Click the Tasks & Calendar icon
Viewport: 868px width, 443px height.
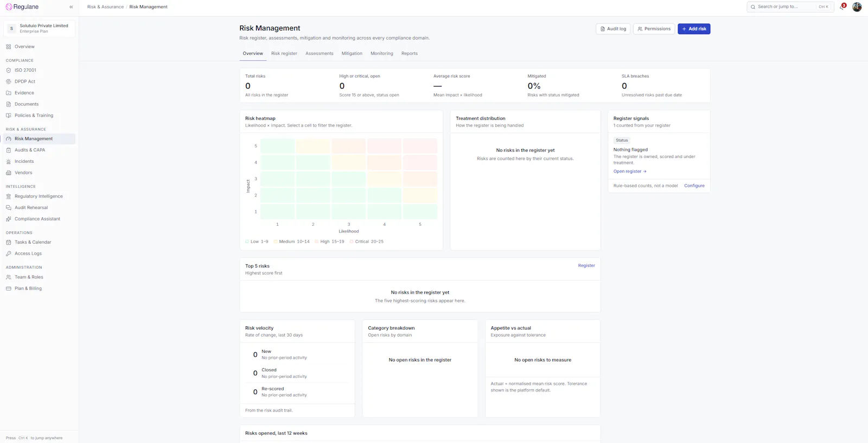(x=9, y=242)
